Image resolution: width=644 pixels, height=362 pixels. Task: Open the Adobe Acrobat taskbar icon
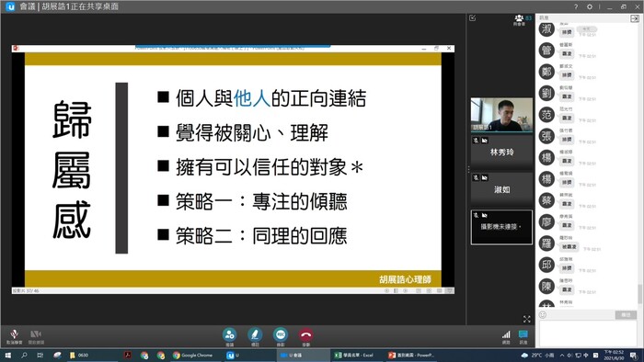[128, 355]
